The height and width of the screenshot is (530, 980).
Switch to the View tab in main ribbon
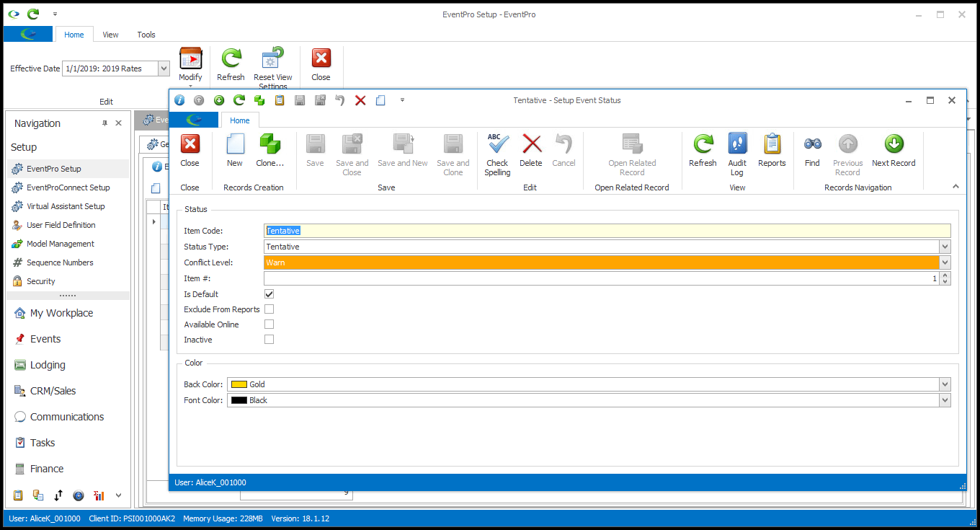pyautogui.click(x=110, y=35)
